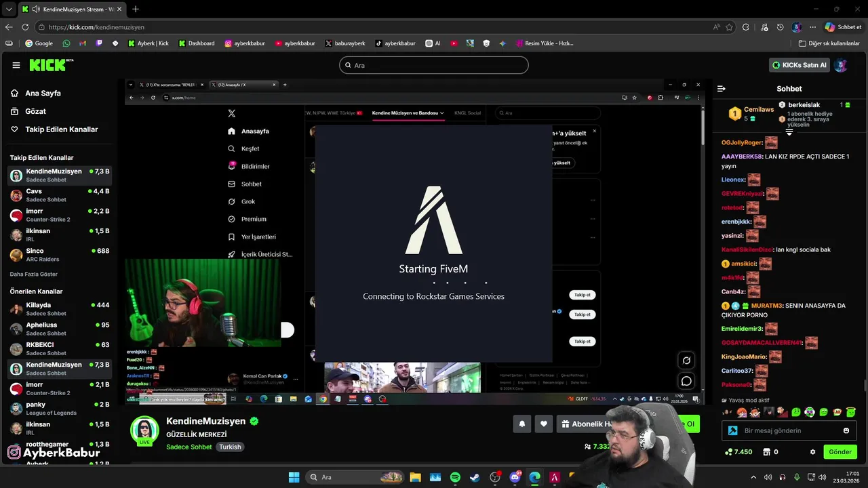
Task: Open the Google bookmark
Action: pos(39,43)
